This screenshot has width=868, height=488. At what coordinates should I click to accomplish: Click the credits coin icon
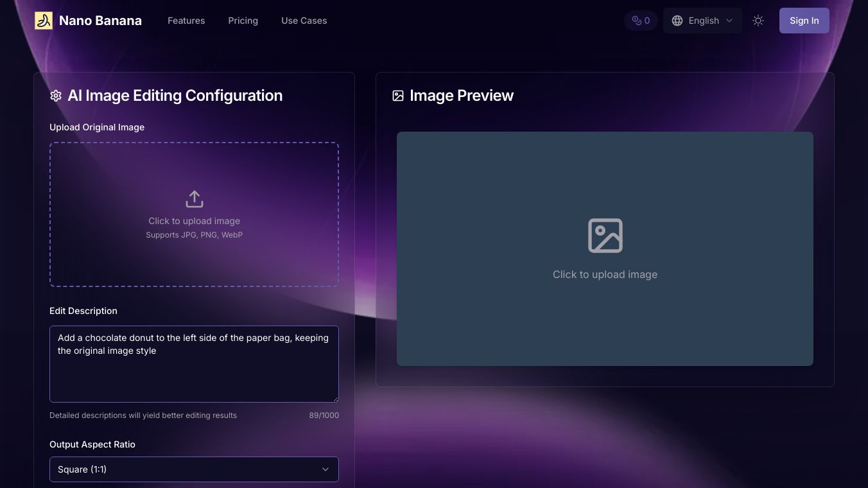point(636,21)
